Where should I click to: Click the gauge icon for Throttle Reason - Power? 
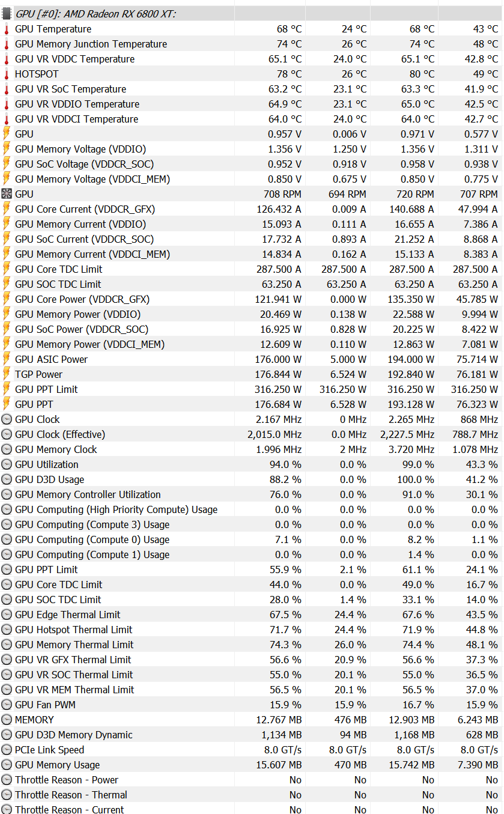pyautogui.click(x=7, y=780)
